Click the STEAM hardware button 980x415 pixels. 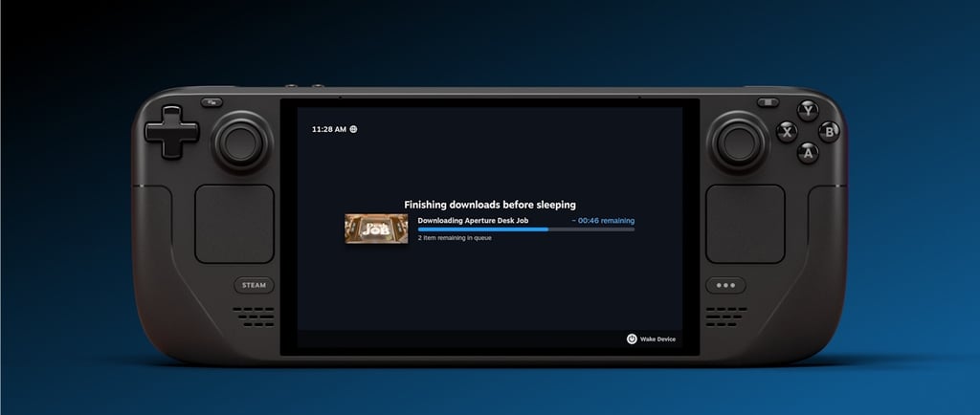click(x=255, y=285)
